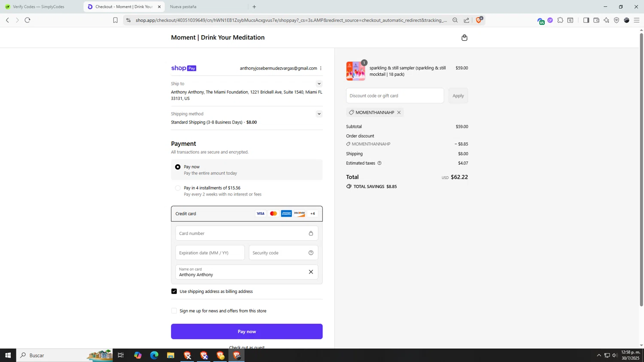The height and width of the screenshot is (362, 644).
Task: Click the estimated taxes info icon
Action: 380,163
